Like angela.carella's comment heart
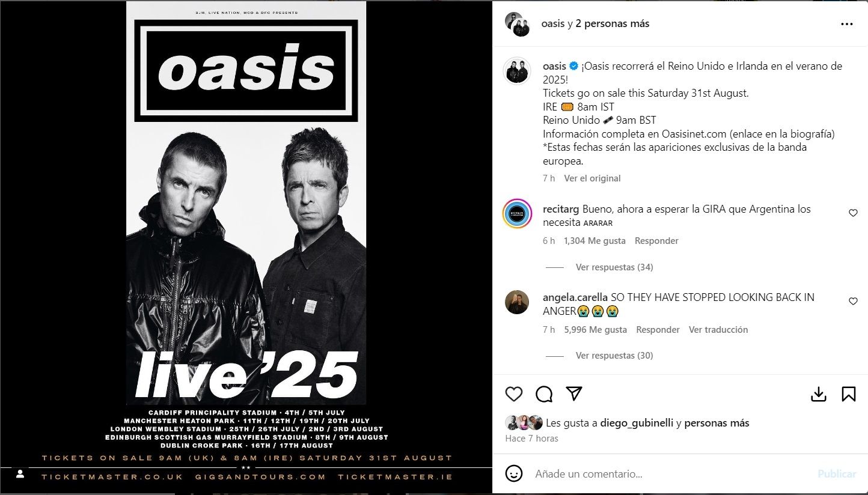The image size is (868, 495). pos(853,302)
